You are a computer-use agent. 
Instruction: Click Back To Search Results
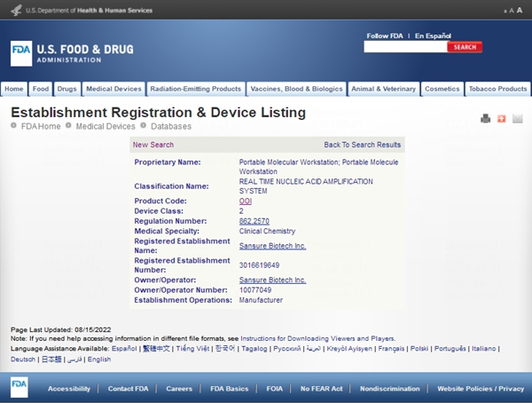(362, 145)
